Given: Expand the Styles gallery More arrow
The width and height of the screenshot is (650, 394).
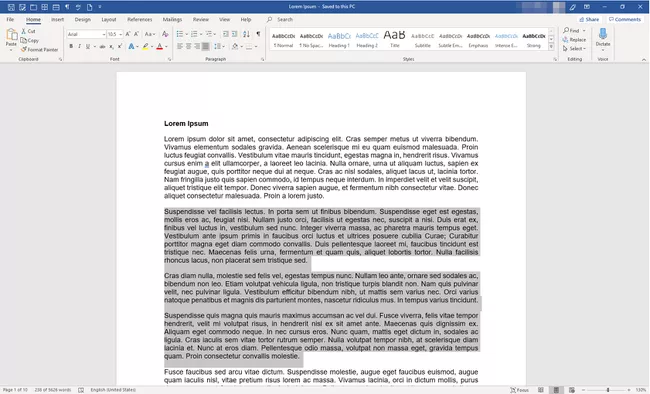Looking at the screenshot, I should [551, 47].
